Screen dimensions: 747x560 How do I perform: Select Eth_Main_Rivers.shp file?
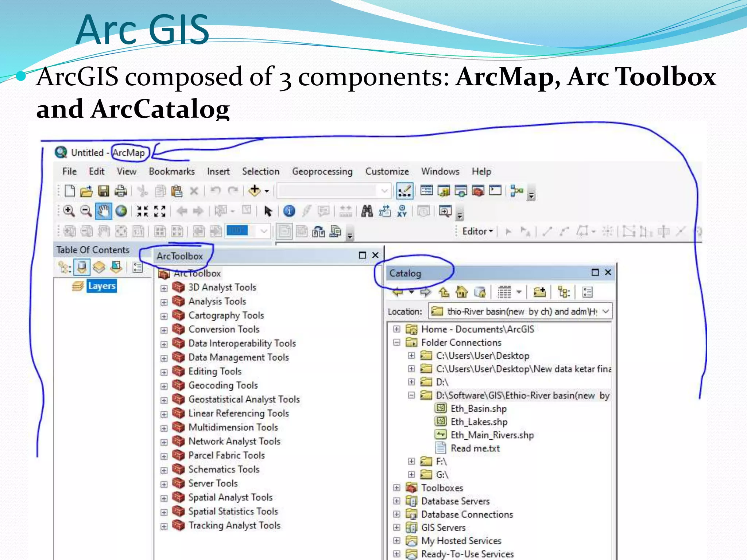tap(492, 435)
